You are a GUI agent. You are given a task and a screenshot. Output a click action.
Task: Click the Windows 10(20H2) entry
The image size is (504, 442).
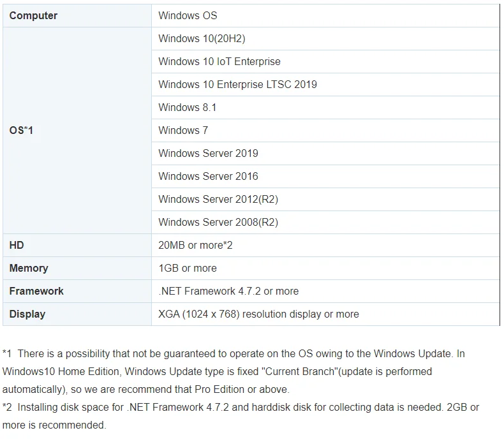(x=202, y=38)
